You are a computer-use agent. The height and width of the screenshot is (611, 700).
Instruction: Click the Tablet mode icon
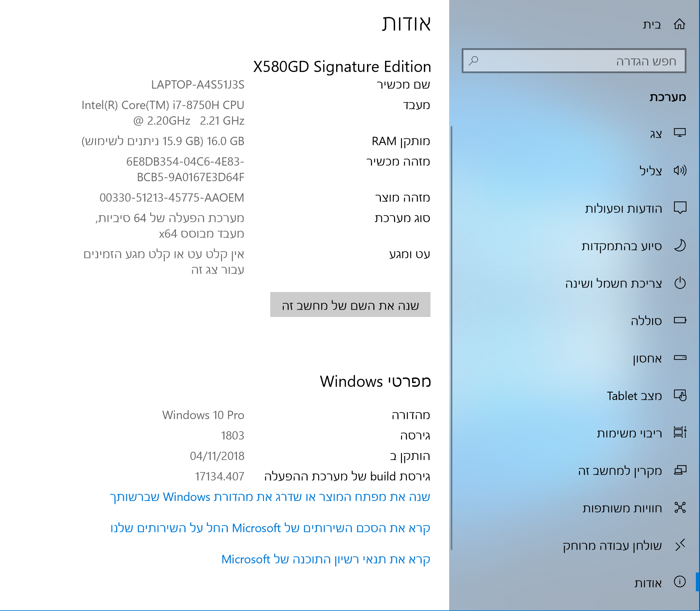click(680, 395)
